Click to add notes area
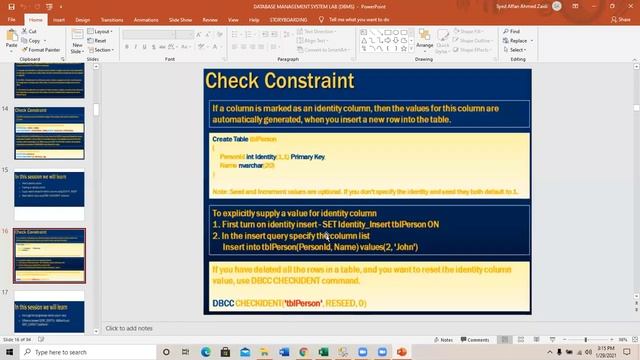Image resolution: width=640 pixels, height=360 pixels. tap(129, 328)
